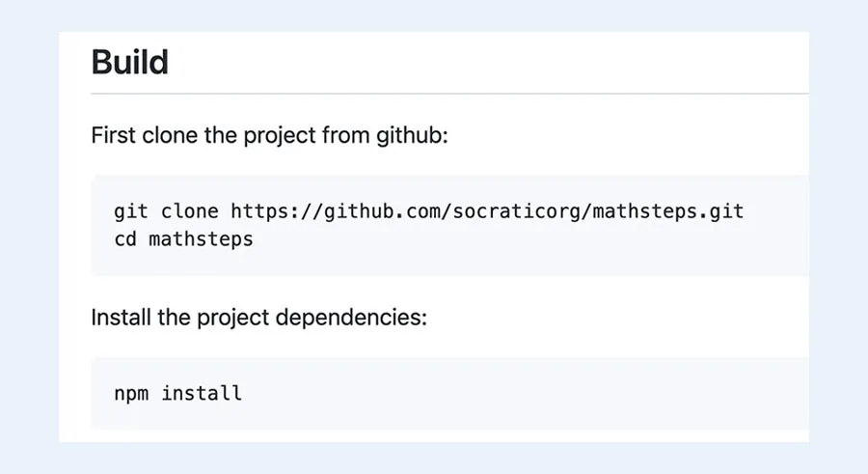This screenshot has height=474, width=868.
Task: Click the word 'git' starting the clone command
Action: [x=131, y=211]
